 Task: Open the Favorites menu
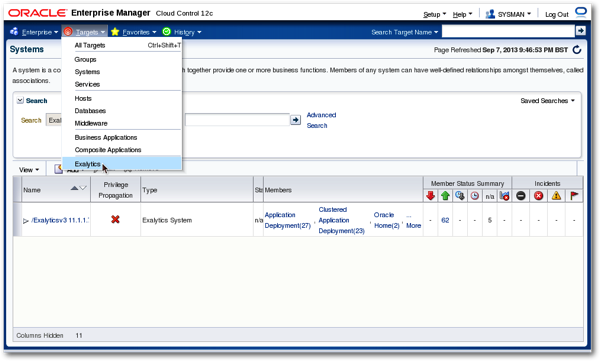click(x=139, y=32)
